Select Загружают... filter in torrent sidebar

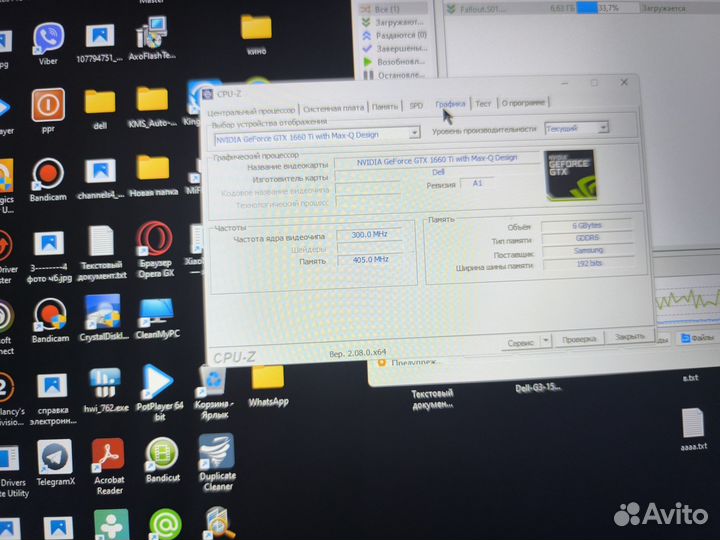click(392, 22)
